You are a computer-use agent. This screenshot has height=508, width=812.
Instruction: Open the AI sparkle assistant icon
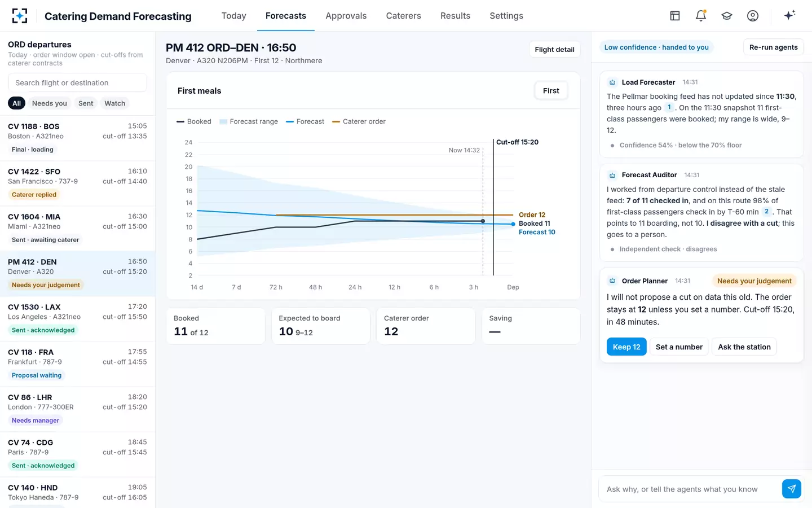coord(789,15)
